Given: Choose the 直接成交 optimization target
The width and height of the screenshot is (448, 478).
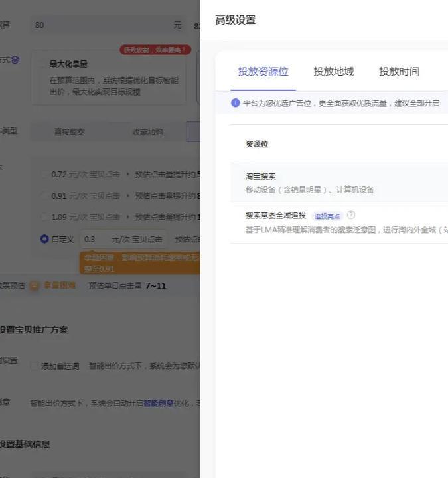Looking at the screenshot, I should tap(70, 132).
